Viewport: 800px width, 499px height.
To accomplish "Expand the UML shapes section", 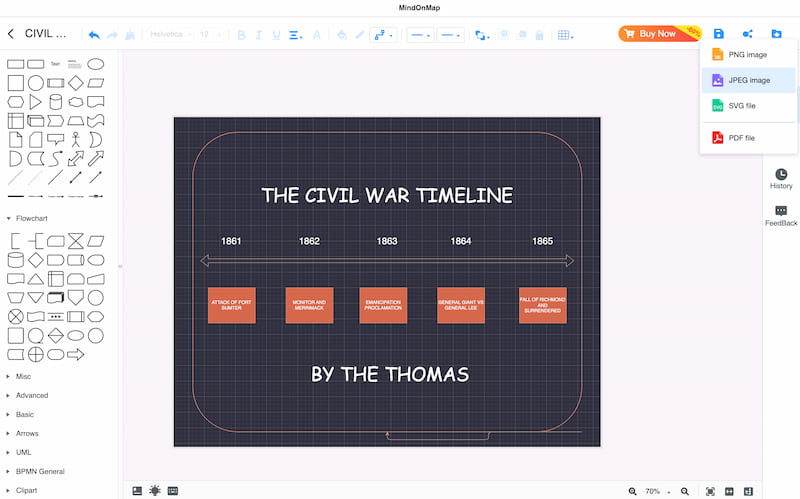I will click(20, 452).
